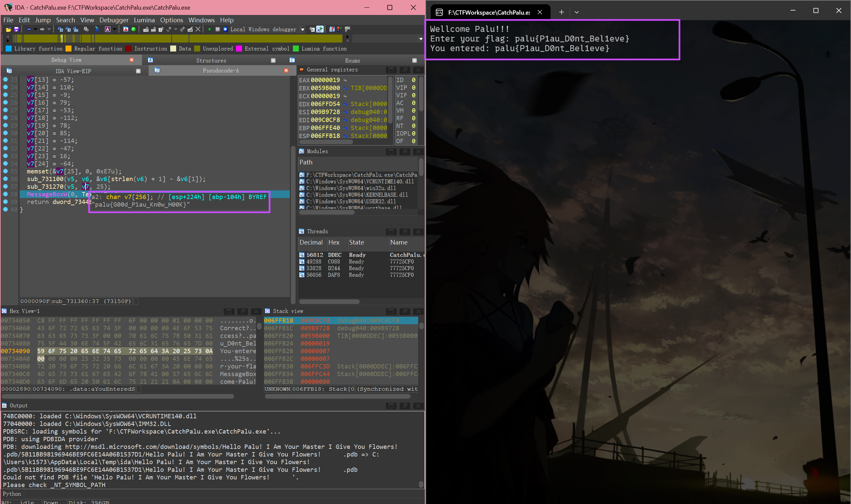Open the Debugger menu
This screenshot has height=504, width=851.
114,20
